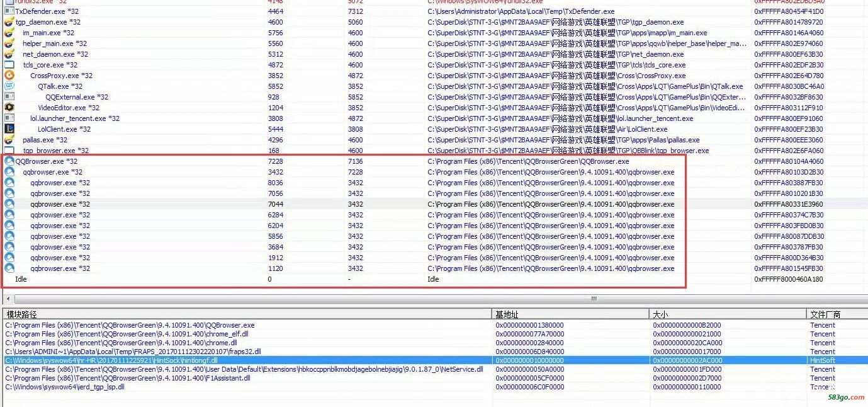This screenshot has height=407, width=868.
Task: Click the LolClient.exe path under Air folder
Action: coord(546,129)
